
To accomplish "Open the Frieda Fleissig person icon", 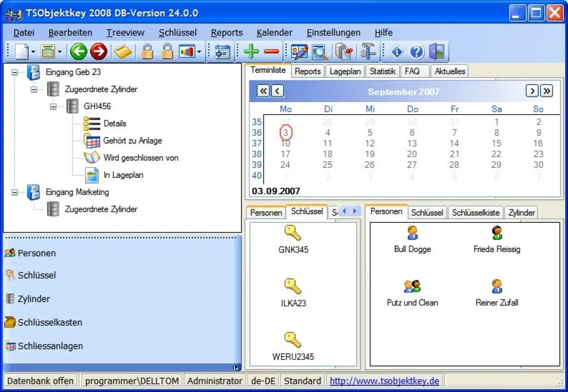I will tap(497, 233).
